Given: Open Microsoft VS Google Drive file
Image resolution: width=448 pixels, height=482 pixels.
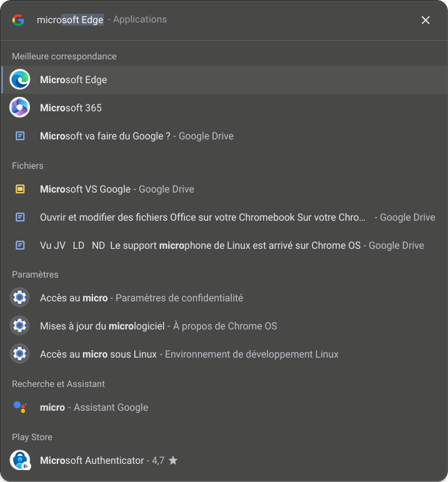Looking at the screenshot, I should click(x=224, y=189).
